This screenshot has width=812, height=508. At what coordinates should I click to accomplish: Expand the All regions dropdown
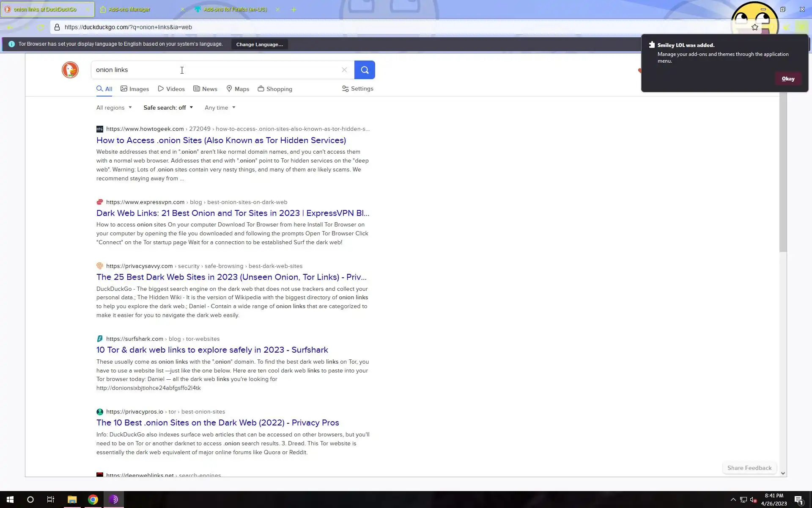(x=114, y=108)
